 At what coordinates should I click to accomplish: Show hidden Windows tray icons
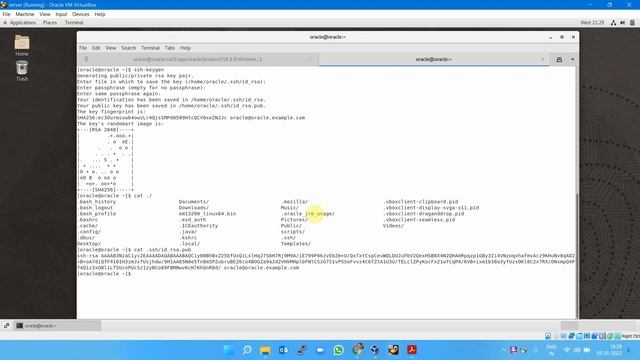click(503, 350)
